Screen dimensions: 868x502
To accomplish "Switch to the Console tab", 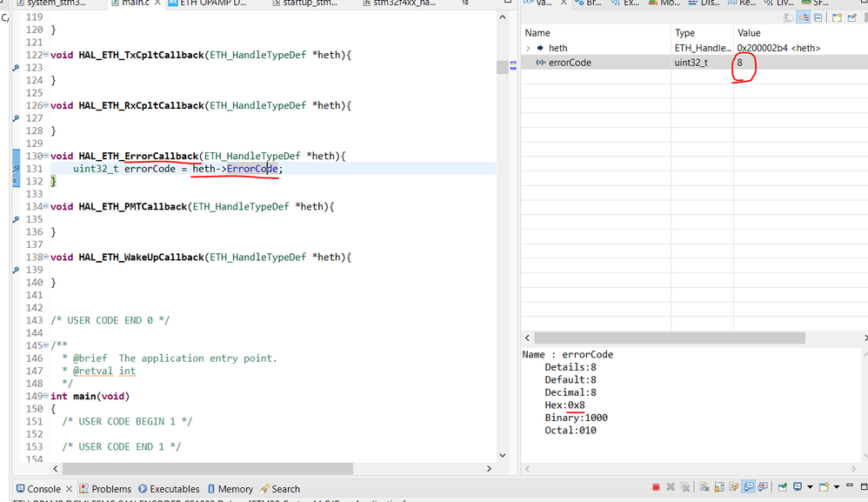I will tap(39, 489).
